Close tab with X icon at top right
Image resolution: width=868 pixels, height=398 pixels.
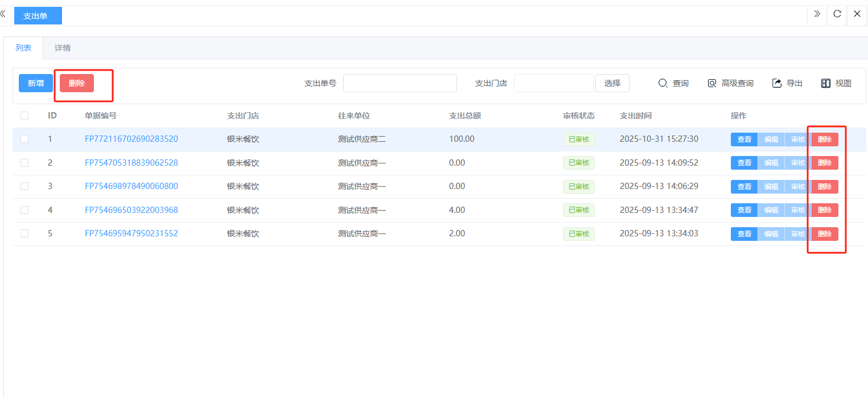point(857,14)
